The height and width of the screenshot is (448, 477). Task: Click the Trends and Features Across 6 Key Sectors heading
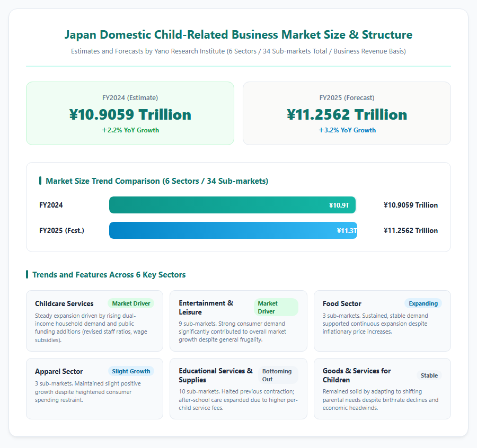tap(109, 274)
